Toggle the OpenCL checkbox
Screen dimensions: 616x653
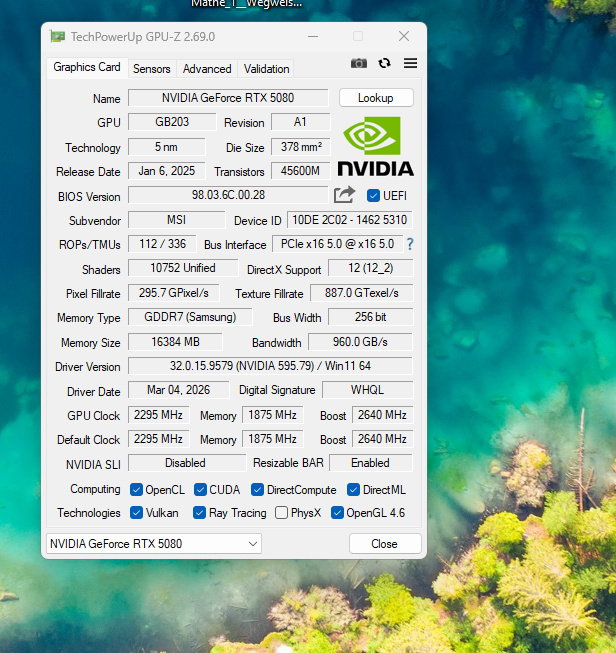pos(136,489)
